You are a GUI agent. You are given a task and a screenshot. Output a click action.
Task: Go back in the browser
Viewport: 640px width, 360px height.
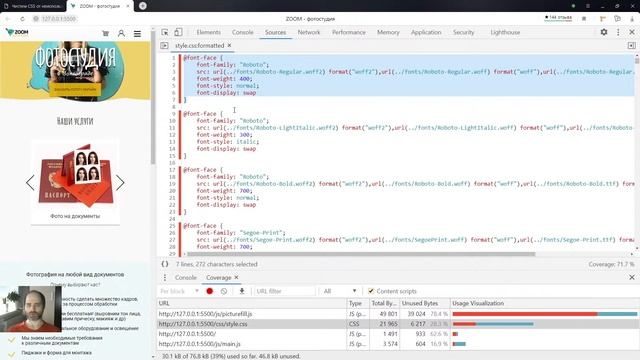pos(8,19)
